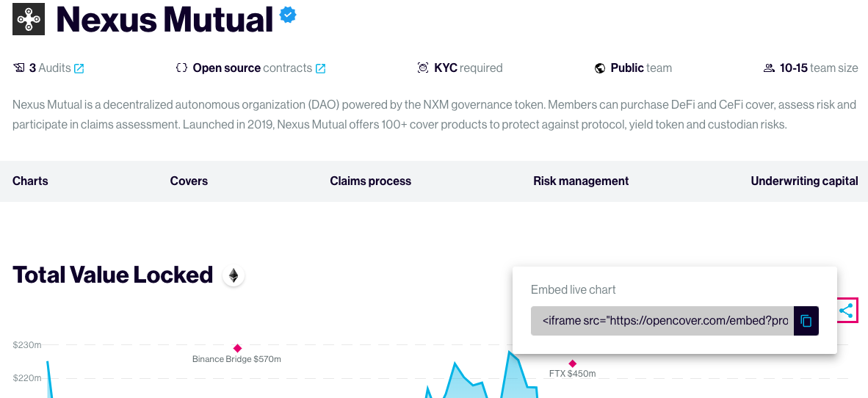868x398 pixels.
Task: Open the Open source contracts link
Action: (252, 68)
